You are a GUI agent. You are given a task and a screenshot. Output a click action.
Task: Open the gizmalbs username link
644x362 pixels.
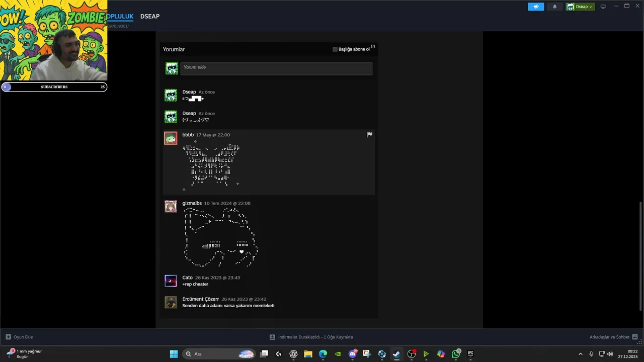pos(192,203)
